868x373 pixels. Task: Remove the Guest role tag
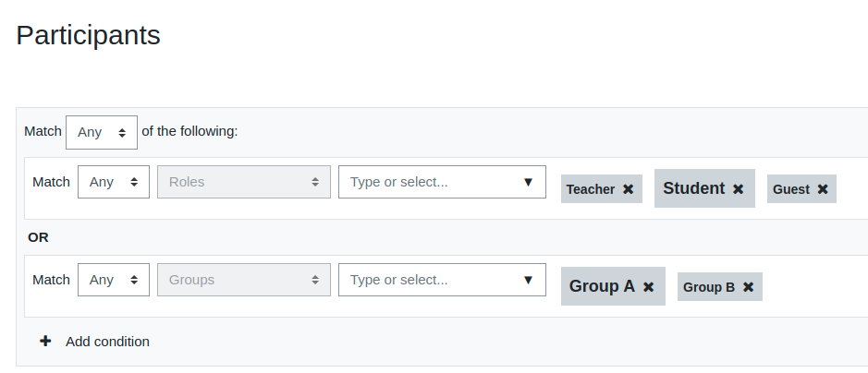tap(823, 189)
